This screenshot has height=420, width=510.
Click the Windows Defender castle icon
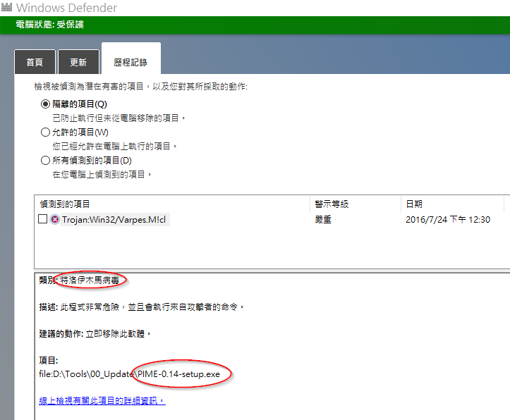(8, 8)
